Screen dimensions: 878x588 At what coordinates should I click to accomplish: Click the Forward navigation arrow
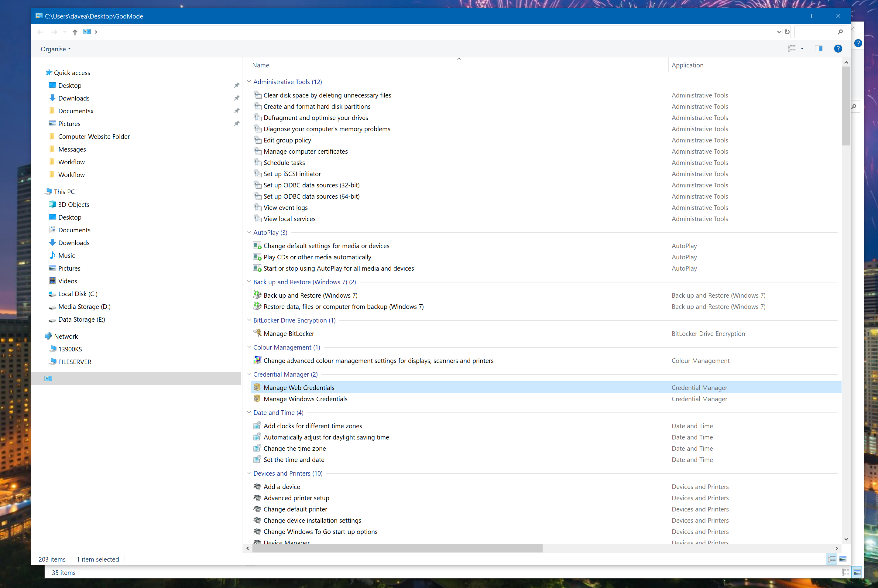tap(54, 32)
